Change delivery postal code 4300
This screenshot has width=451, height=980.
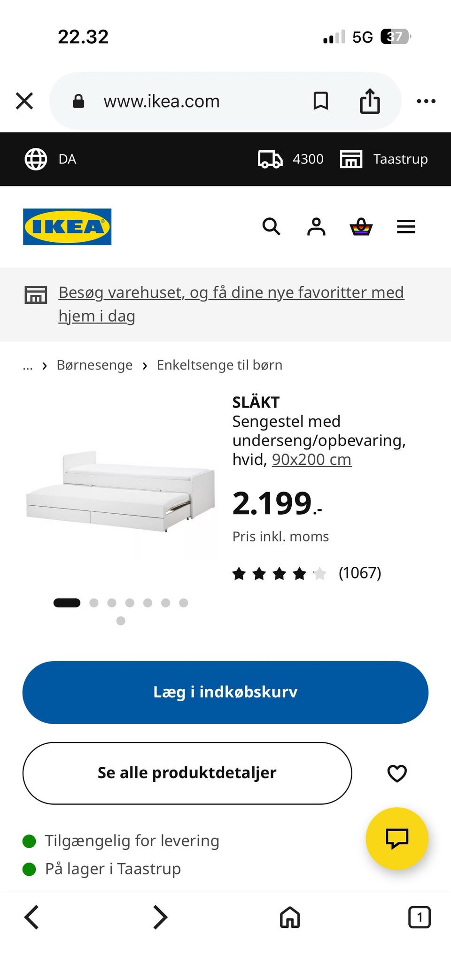point(291,159)
